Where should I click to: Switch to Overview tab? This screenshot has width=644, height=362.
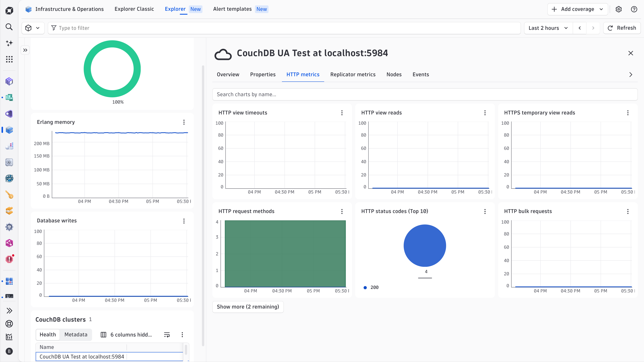pos(228,74)
